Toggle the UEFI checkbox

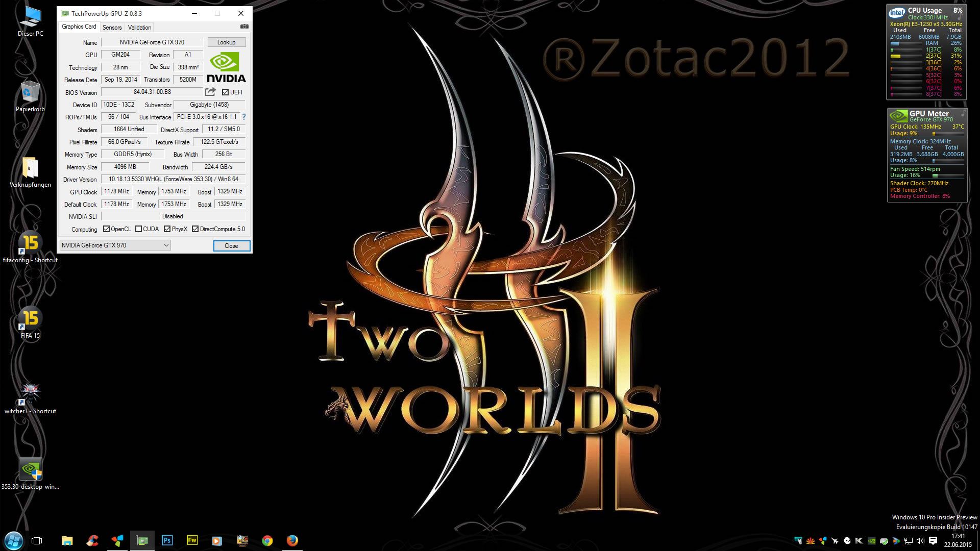225,92
